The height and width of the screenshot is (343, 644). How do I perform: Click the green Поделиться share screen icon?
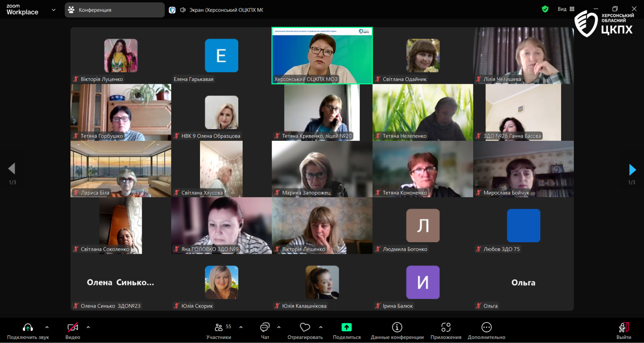pyautogui.click(x=347, y=327)
